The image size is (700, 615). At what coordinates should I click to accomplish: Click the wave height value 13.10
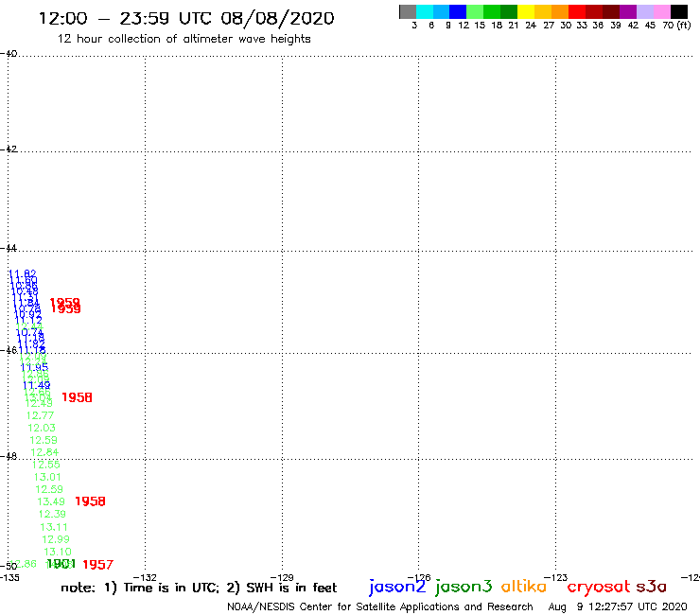point(58,552)
